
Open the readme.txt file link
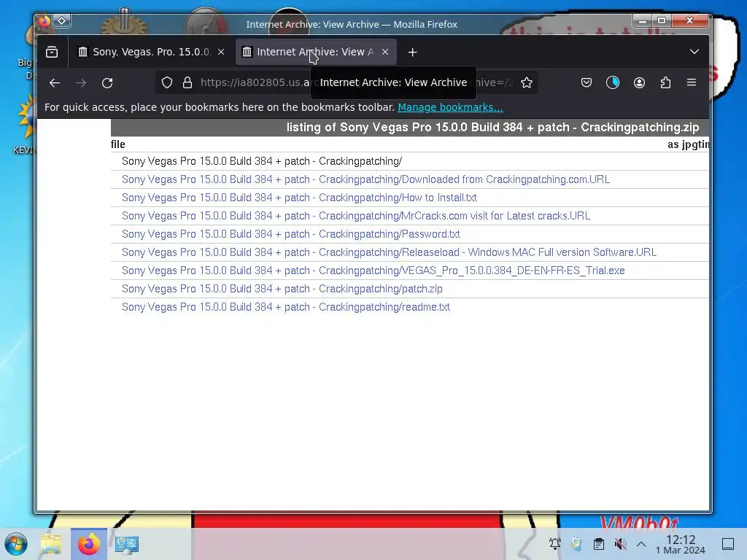pyautogui.click(x=286, y=307)
